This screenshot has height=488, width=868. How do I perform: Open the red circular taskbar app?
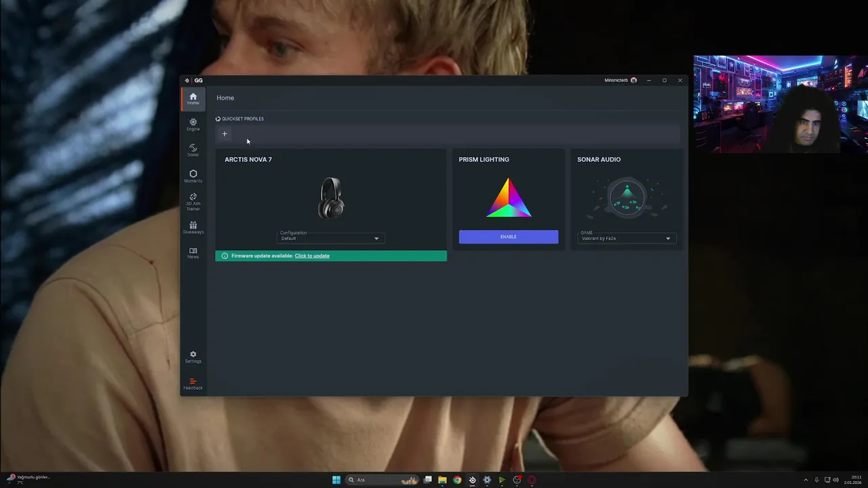coord(532,480)
